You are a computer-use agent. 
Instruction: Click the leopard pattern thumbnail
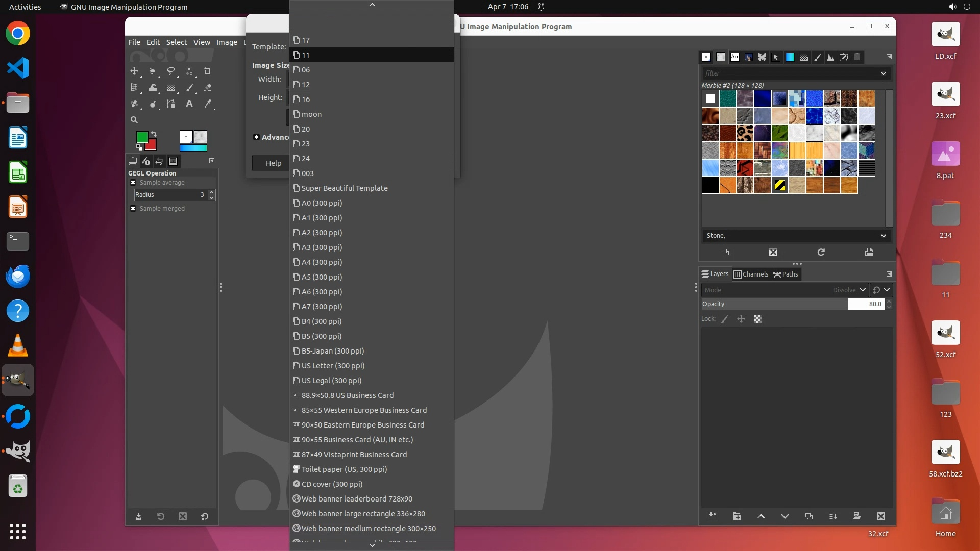point(745,133)
